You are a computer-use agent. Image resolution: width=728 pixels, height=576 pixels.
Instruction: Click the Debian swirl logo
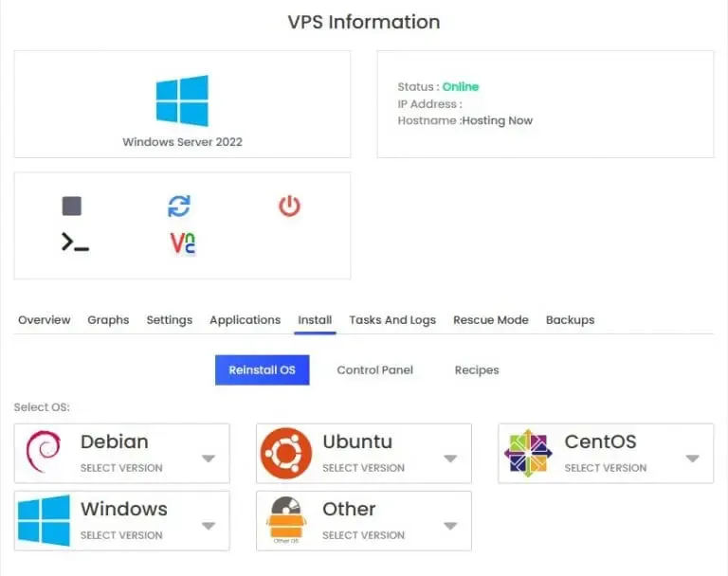click(x=44, y=452)
